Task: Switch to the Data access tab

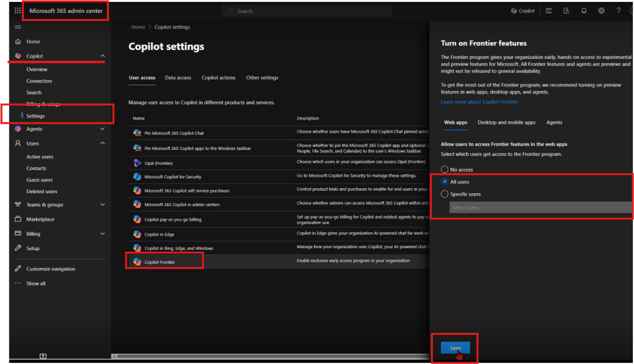Action: point(178,78)
